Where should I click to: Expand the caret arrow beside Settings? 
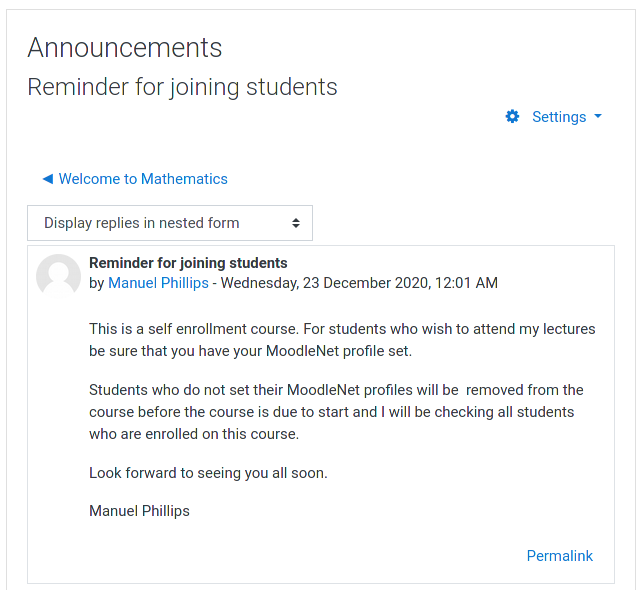[x=598, y=117]
